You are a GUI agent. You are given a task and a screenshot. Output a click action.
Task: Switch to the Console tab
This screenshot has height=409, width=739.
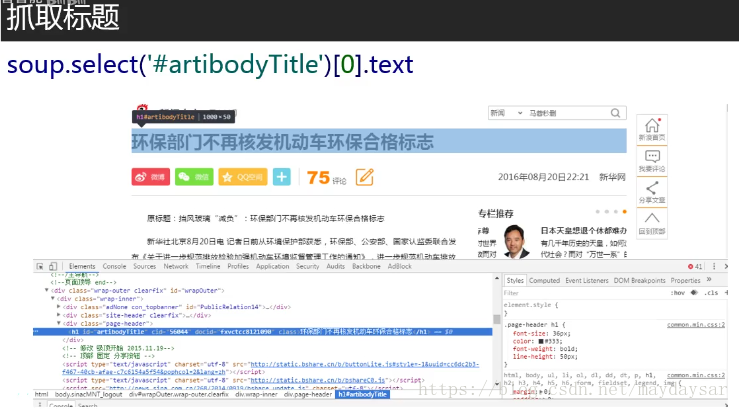[x=114, y=266]
